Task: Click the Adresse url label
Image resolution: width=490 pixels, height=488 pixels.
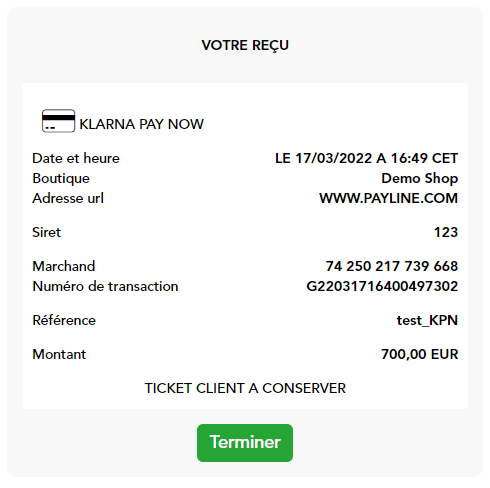Action: [x=68, y=198]
